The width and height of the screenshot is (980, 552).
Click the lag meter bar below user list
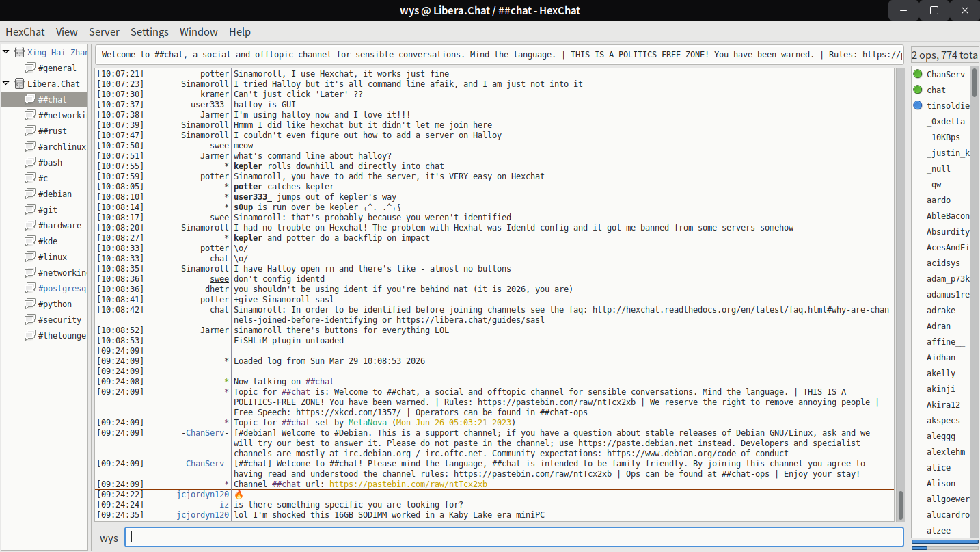point(944,542)
